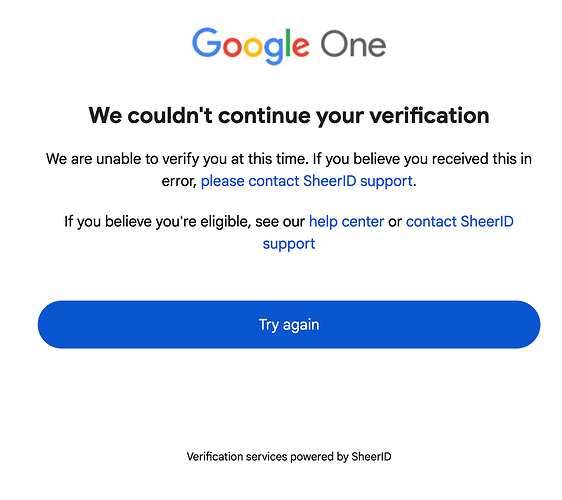Viewport: 562px width, 500px height.
Task: Open the please contact SheerID support link
Action: point(306,181)
